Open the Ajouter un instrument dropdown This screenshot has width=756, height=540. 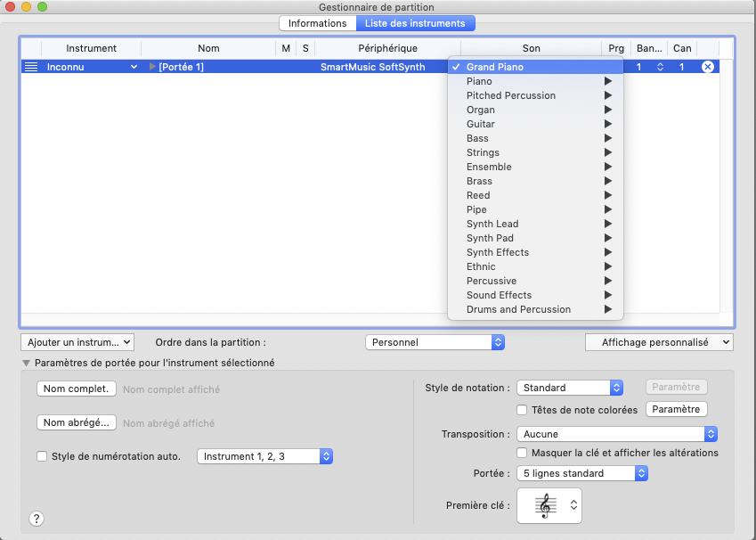pyautogui.click(x=77, y=341)
